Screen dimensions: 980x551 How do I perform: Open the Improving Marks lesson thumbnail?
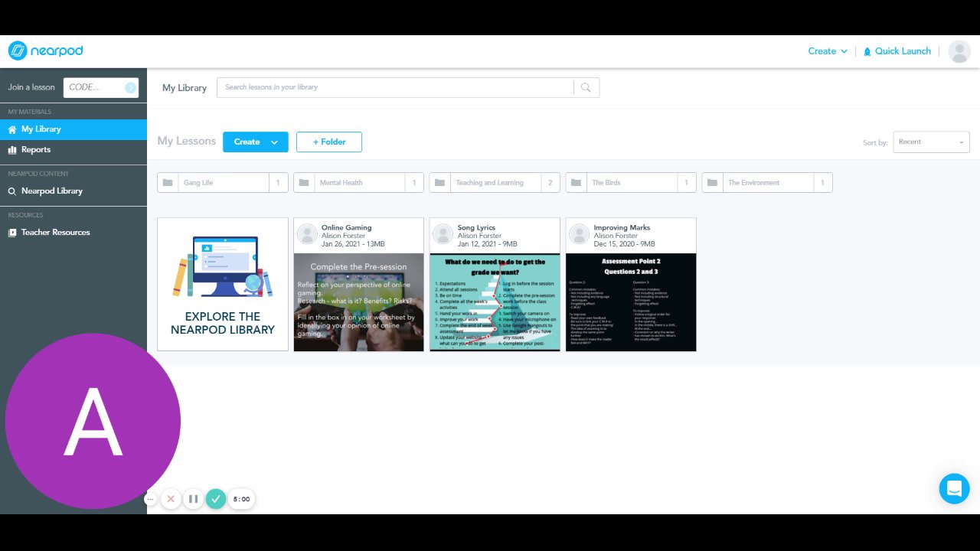click(x=631, y=302)
